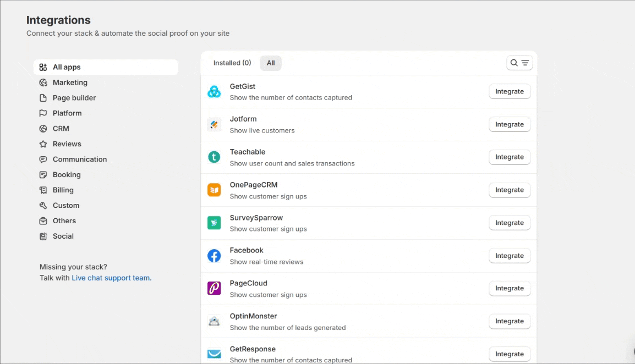Select the Page builder category

tap(74, 98)
